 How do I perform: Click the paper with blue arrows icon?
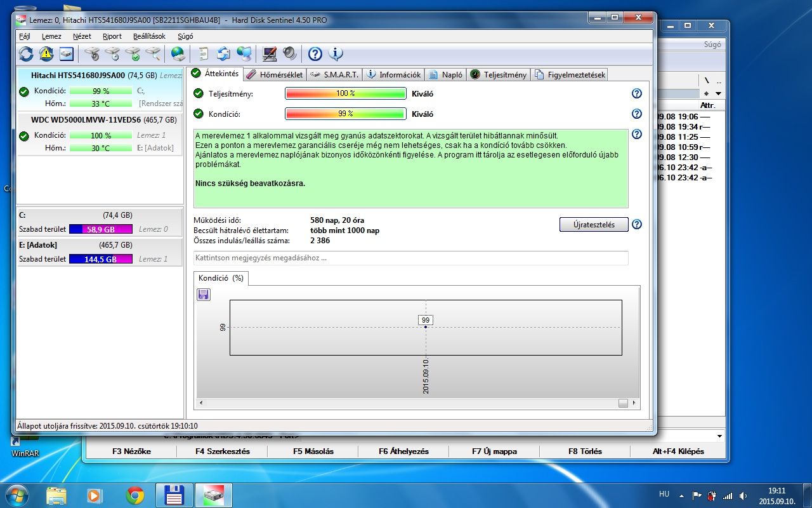pyautogui.click(x=224, y=54)
